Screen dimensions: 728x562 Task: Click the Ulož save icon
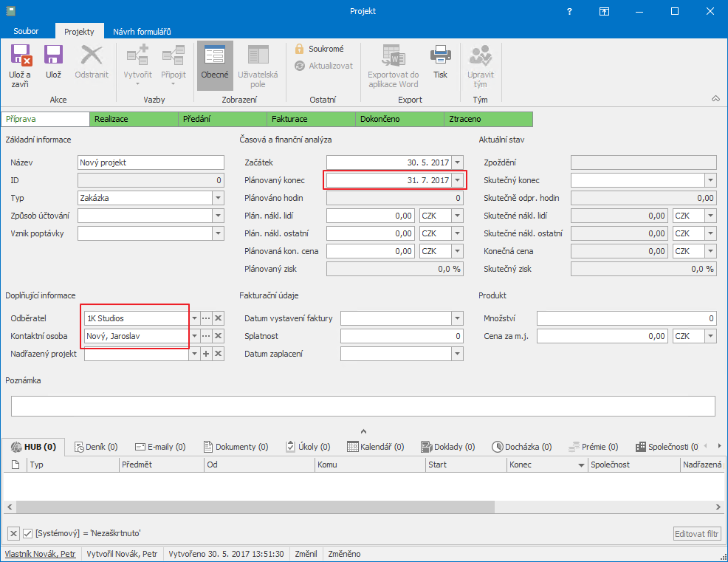pos(53,55)
